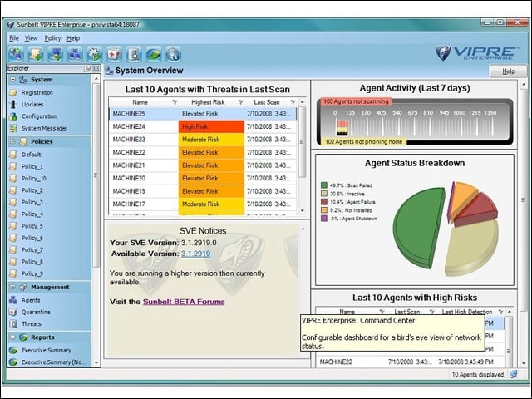Select Policy_7 in the Policies list
Viewport: 532px width, 399px height.
tap(32, 249)
